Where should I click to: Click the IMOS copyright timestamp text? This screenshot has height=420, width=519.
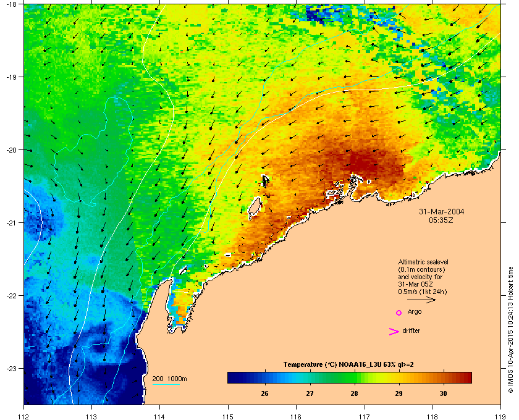511,330
